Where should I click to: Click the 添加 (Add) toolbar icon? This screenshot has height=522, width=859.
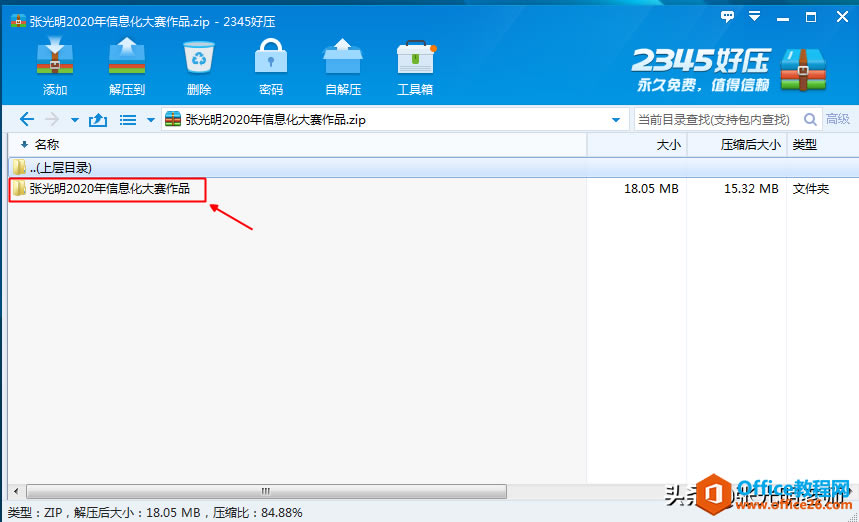(x=55, y=66)
